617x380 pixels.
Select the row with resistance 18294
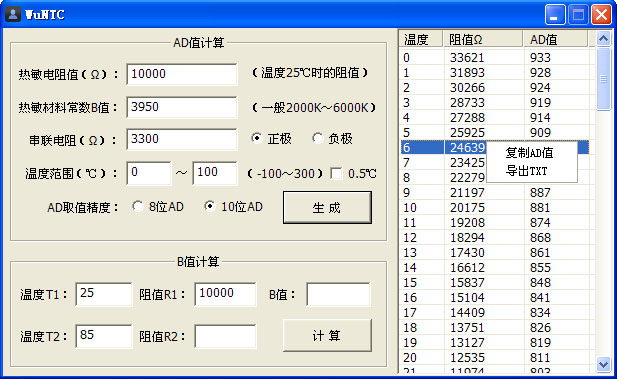(x=495, y=237)
